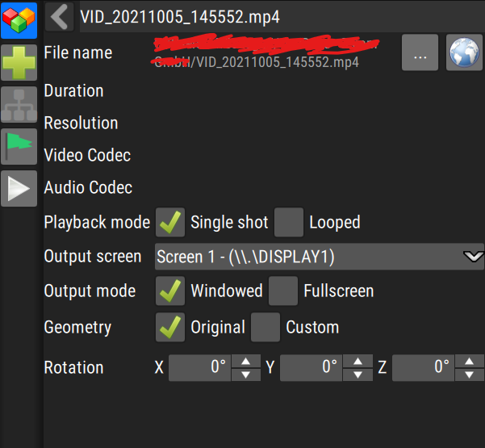Click the green flag icon
Viewport: 485px width, 448px height.
19,146
